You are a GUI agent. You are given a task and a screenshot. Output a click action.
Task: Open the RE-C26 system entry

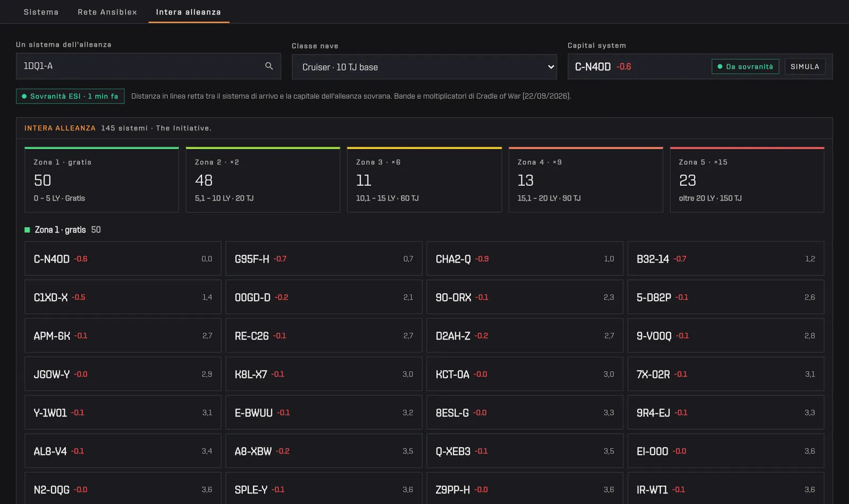point(324,335)
